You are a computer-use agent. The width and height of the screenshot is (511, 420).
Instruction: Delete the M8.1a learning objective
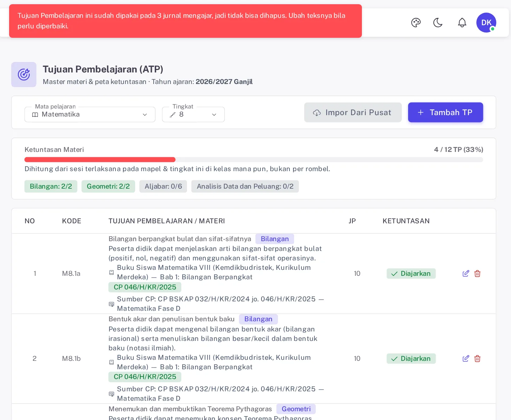coord(477,273)
